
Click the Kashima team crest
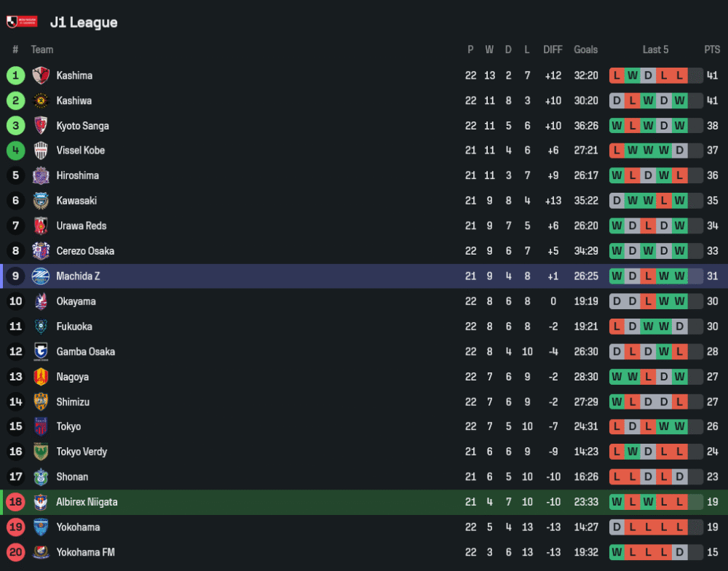(41, 76)
